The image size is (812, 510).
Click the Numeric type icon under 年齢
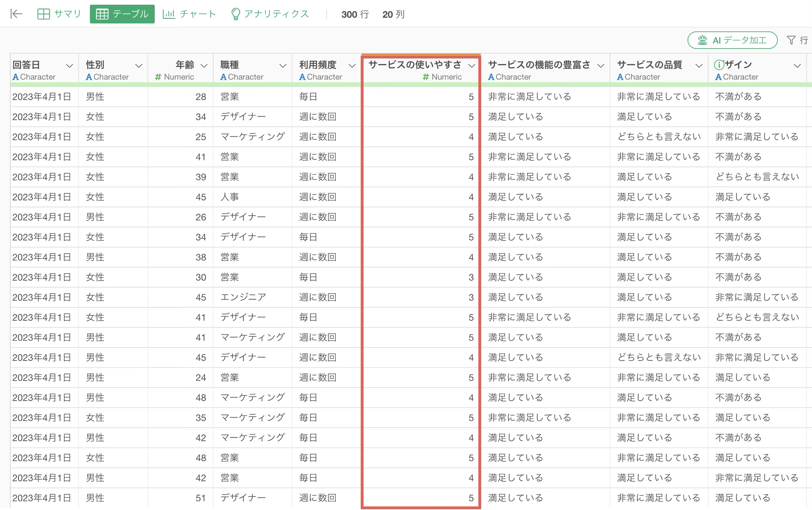coord(158,77)
